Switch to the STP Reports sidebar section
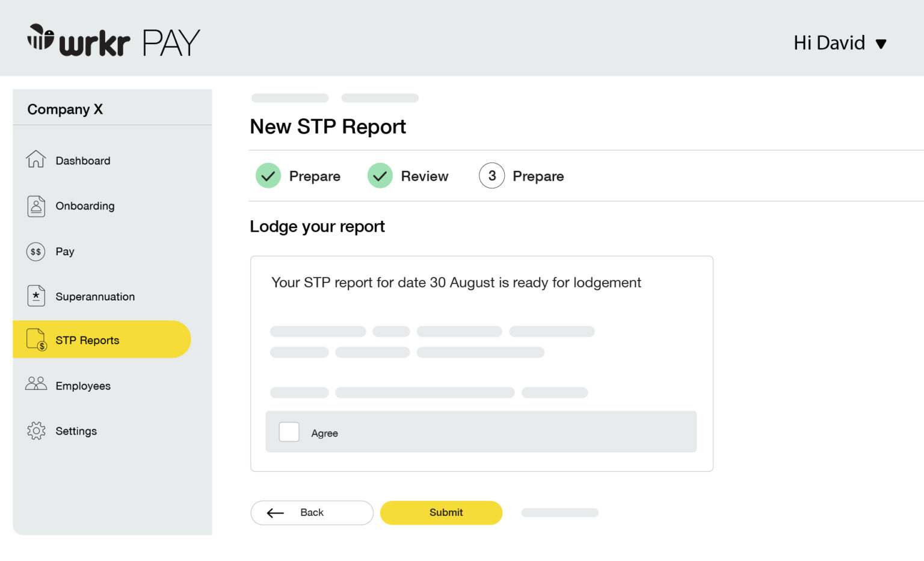The image size is (924, 561). click(87, 339)
